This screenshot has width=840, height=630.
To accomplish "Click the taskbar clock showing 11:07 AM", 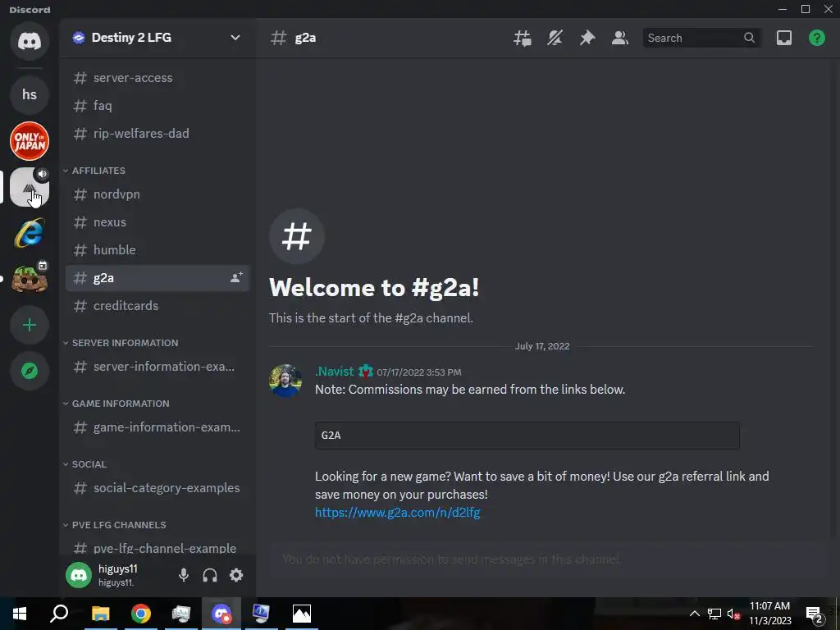I will [769, 614].
